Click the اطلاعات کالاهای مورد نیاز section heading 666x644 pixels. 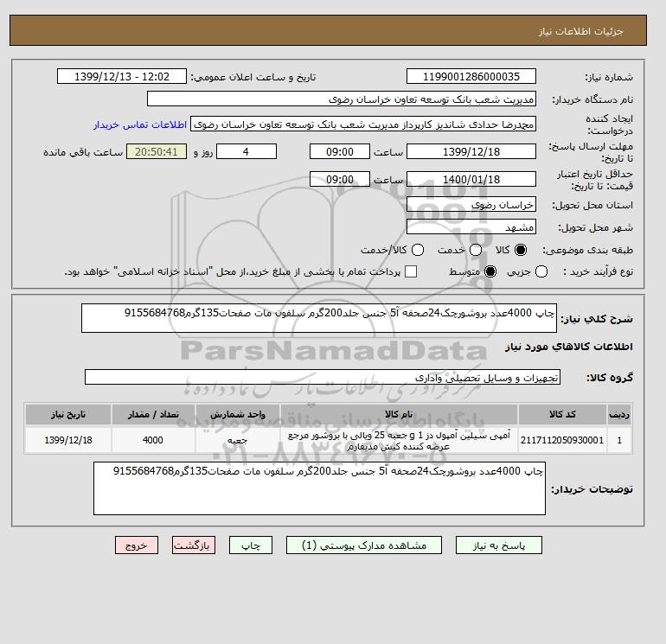pos(569,347)
